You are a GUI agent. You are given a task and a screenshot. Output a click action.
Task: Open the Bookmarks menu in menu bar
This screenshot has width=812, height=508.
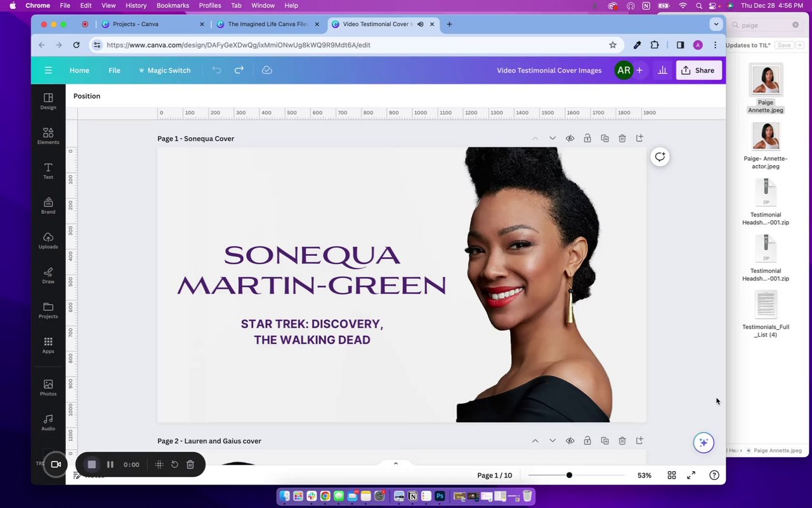pyautogui.click(x=173, y=5)
